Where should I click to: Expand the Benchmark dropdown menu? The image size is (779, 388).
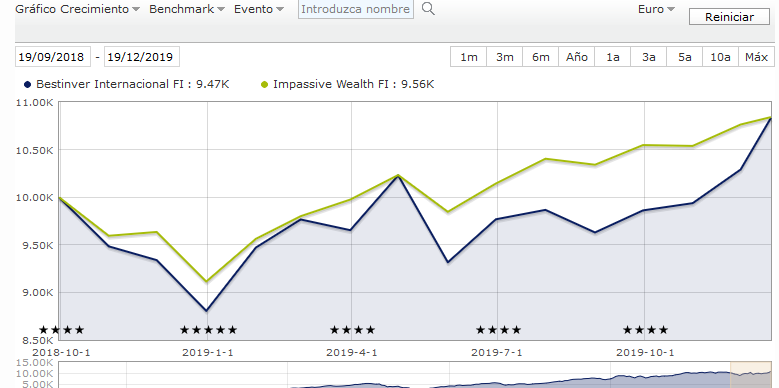coord(187,9)
